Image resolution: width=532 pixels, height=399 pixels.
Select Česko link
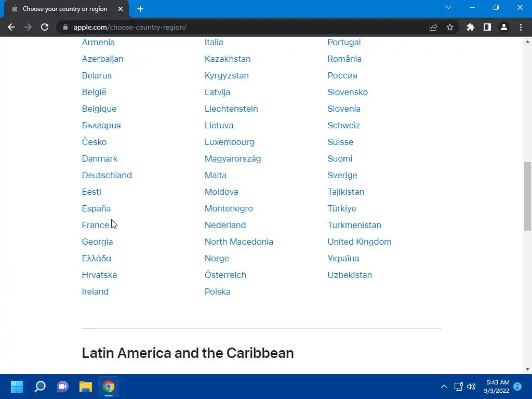point(95,142)
